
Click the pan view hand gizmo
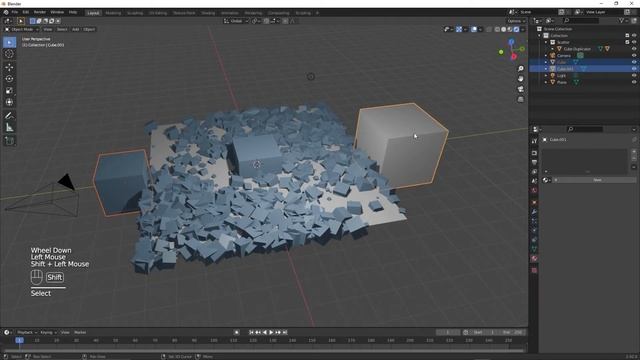pos(520,79)
